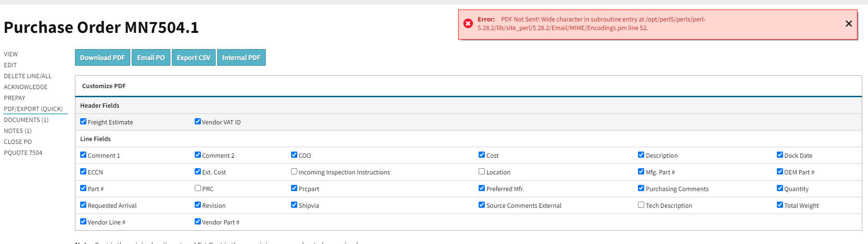The height and width of the screenshot is (244, 868).
Task: Disable the Vendor VAT ID checkbox
Action: pyautogui.click(x=198, y=122)
